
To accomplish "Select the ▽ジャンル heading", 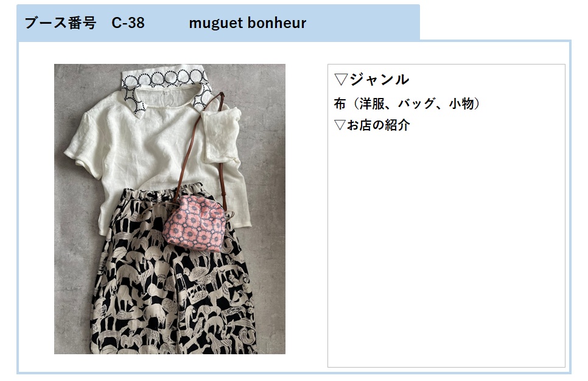I will pos(371,79).
